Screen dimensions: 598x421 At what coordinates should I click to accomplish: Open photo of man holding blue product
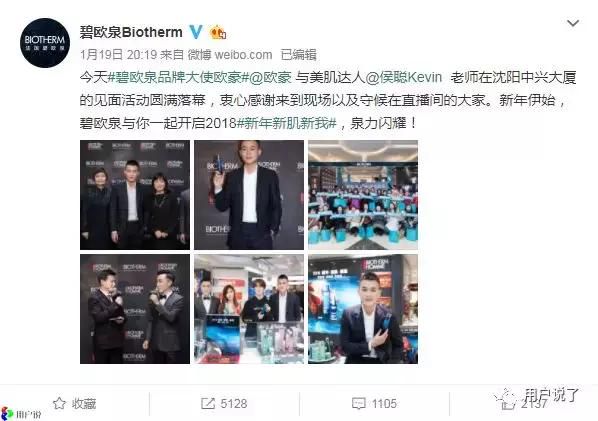[x=249, y=195]
